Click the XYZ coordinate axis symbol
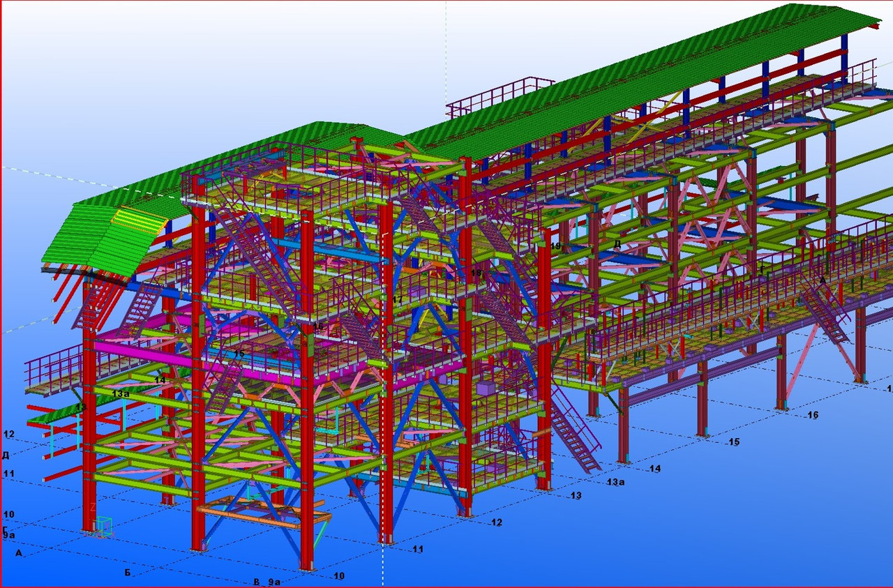This screenshot has height=588, width=893. (x=102, y=525)
